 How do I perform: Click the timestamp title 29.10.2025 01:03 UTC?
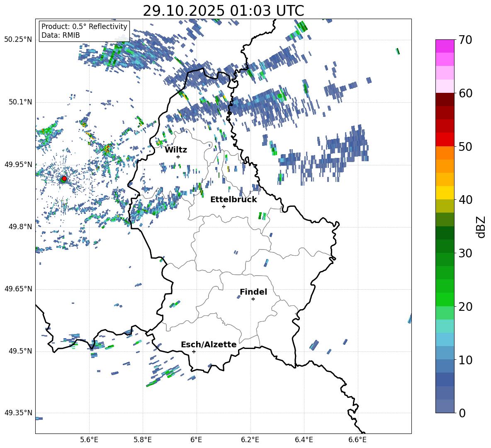tap(223, 11)
